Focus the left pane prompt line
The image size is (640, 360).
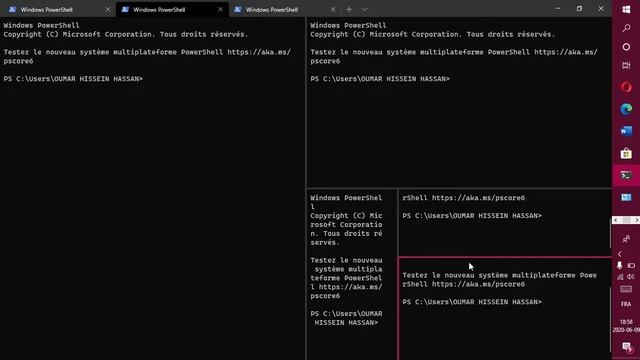[x=73, y=79]
